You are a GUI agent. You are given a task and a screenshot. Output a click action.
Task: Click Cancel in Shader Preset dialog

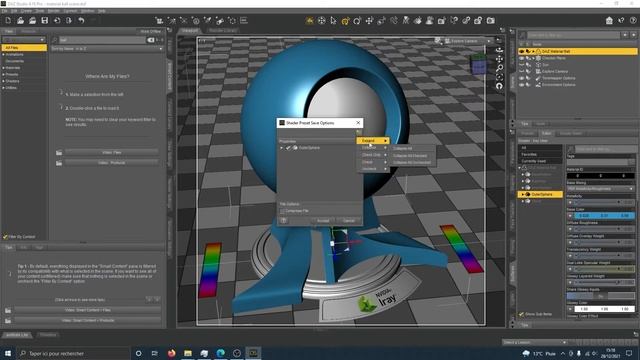349,221
